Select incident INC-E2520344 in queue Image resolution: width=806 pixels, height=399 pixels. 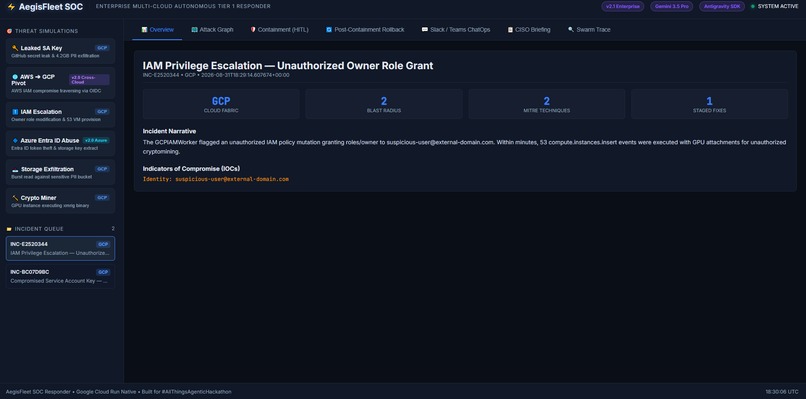60,248
